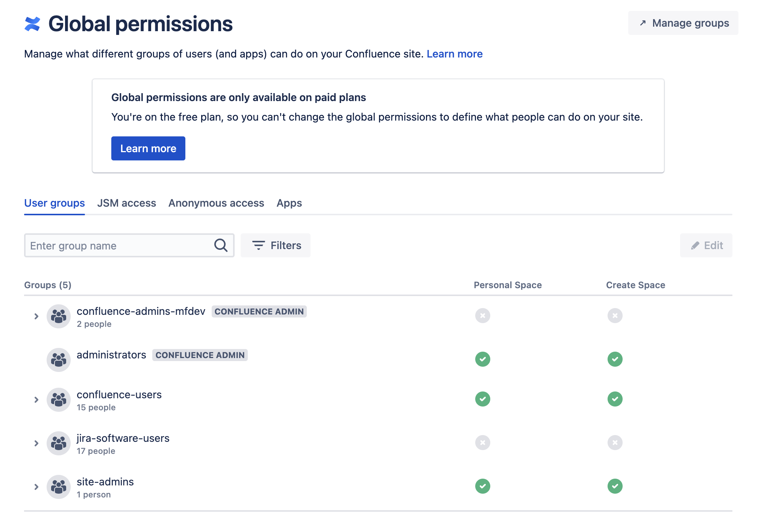
Task: Open the Anonymous access tab
Action: click(x=216, y=203)
